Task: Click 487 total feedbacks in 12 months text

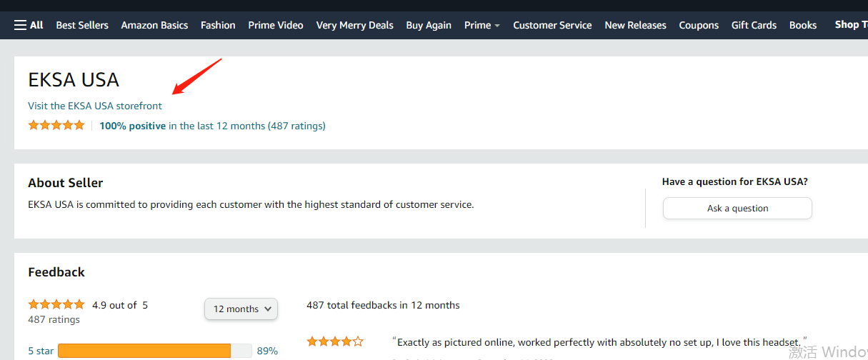Action: coord(383,305)
